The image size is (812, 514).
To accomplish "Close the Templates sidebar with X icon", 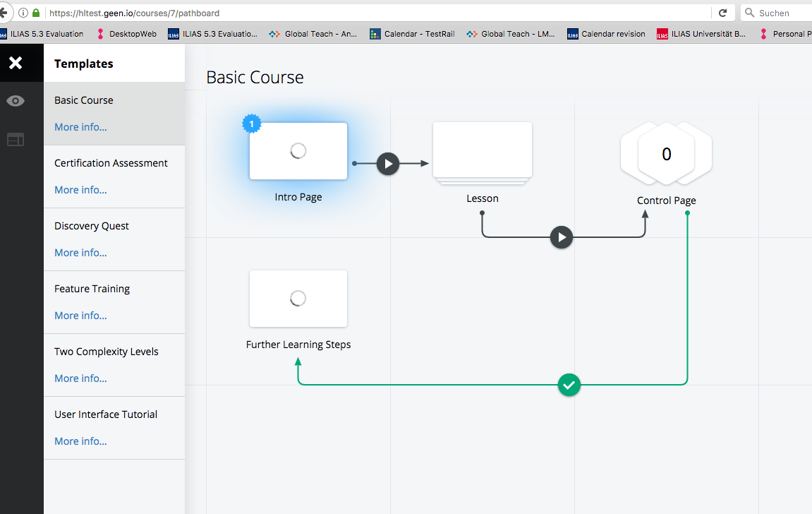I will click(x=16, y=64).
